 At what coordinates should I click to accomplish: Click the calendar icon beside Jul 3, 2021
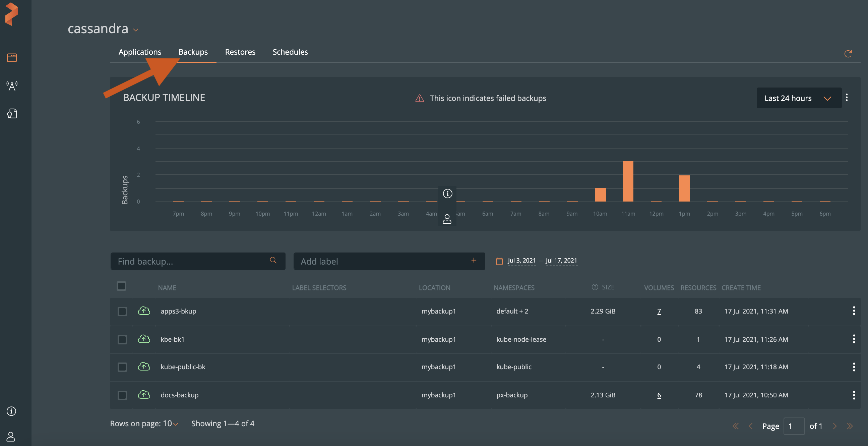point(499,261)
